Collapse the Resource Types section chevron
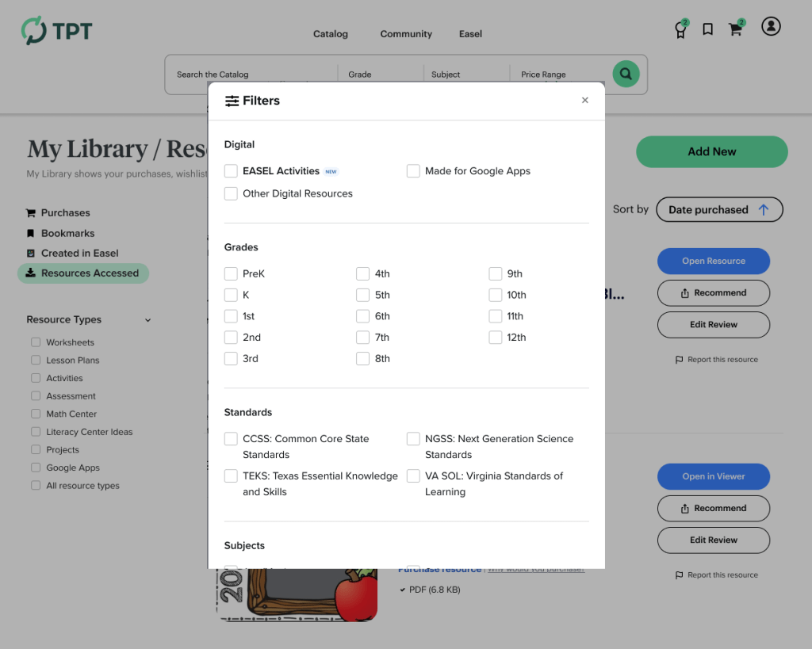 pos(147,320)
